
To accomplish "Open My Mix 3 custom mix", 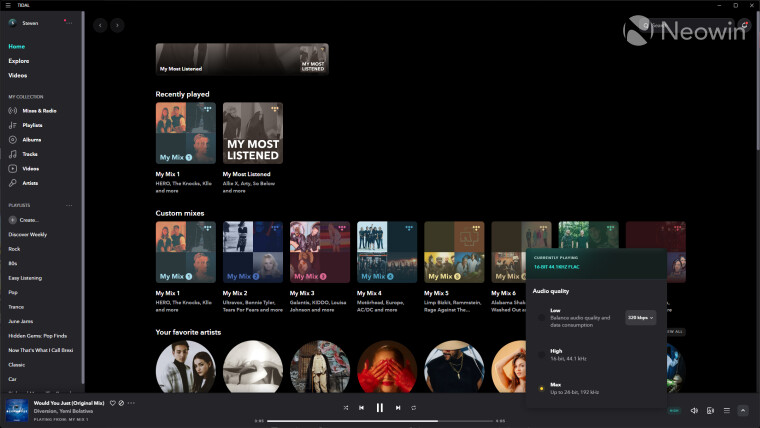I will 320,252.
